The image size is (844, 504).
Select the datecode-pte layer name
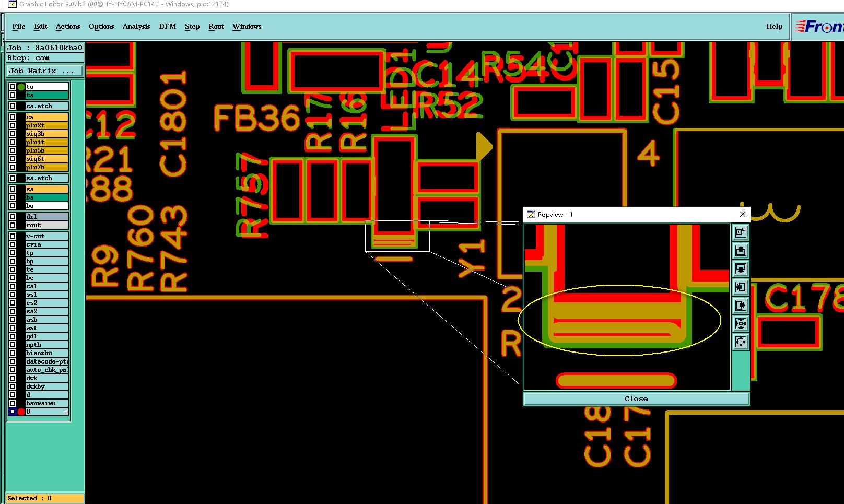(46, 361)
